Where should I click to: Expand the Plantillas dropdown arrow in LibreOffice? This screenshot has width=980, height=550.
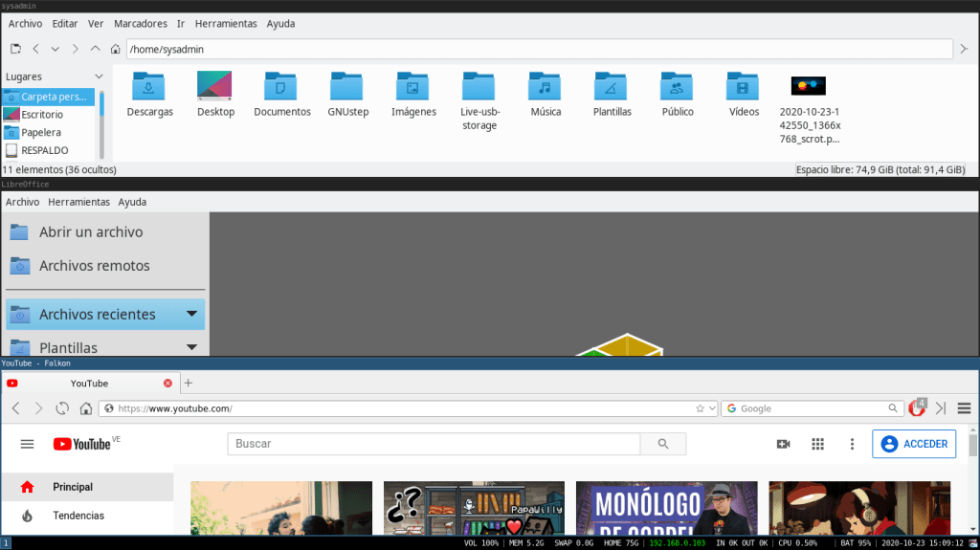pyautogui.click(x=191, y=347)
